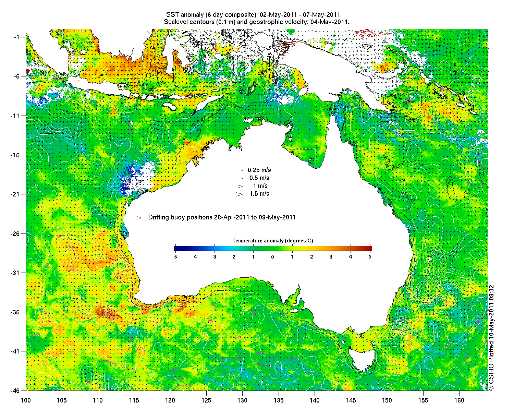Click the colorbar tick label "-2"

pyautogui.click(x=233, y=257)
